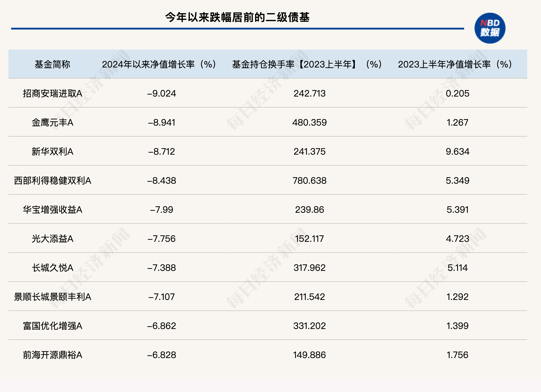Image resolution: width=541 pixels, height=392 pixels.
Task: Click the 2024年以来净值增长率 column header
Action: [159, 64]
